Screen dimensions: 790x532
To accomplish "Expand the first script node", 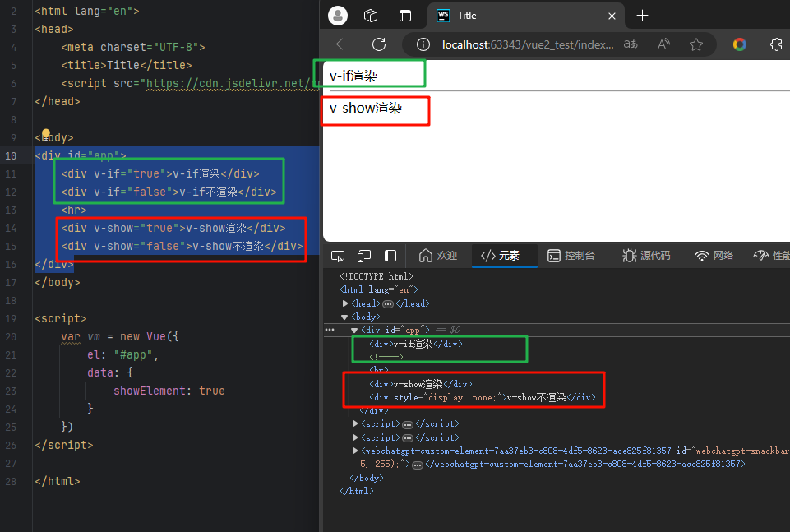I will tap(354, 423).
